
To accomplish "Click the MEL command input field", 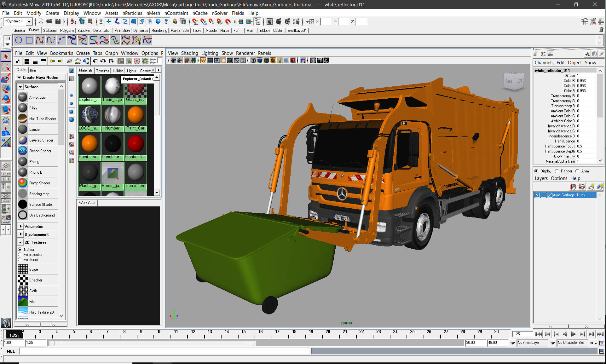I will coord(164,351).
